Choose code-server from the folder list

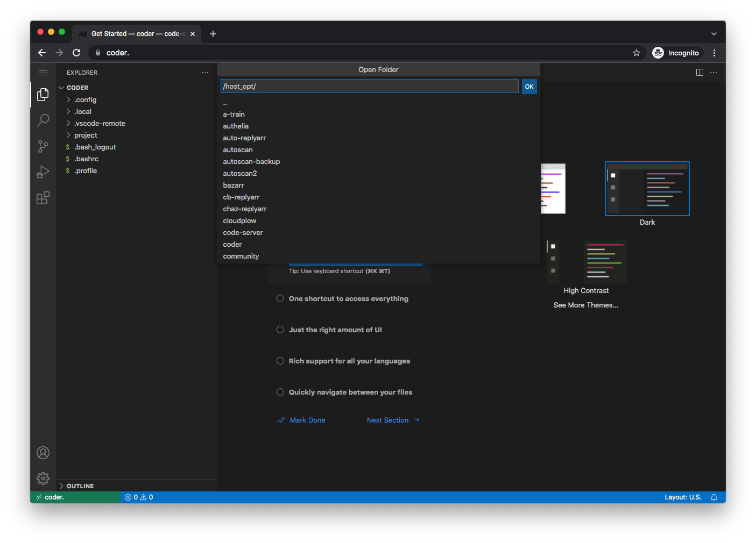(243, 233)
